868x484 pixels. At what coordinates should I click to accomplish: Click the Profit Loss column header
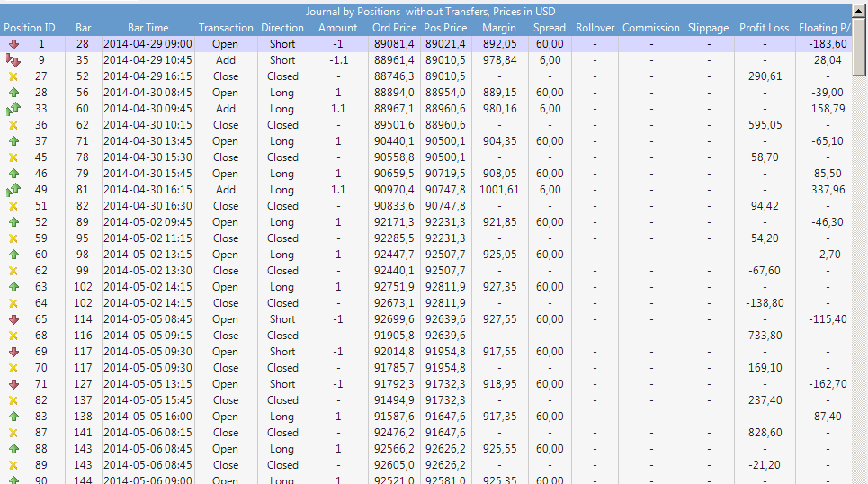(764, 28)
